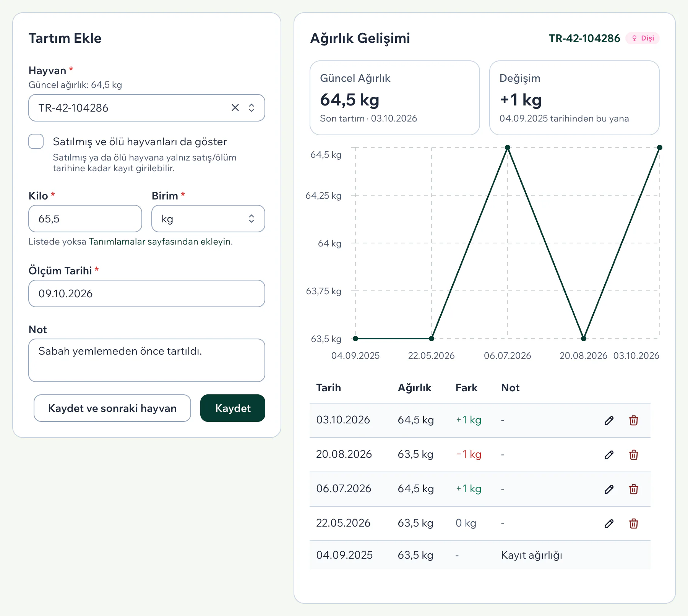Click the Dişi gender badge
688x616 pixels.
point(643,38)
